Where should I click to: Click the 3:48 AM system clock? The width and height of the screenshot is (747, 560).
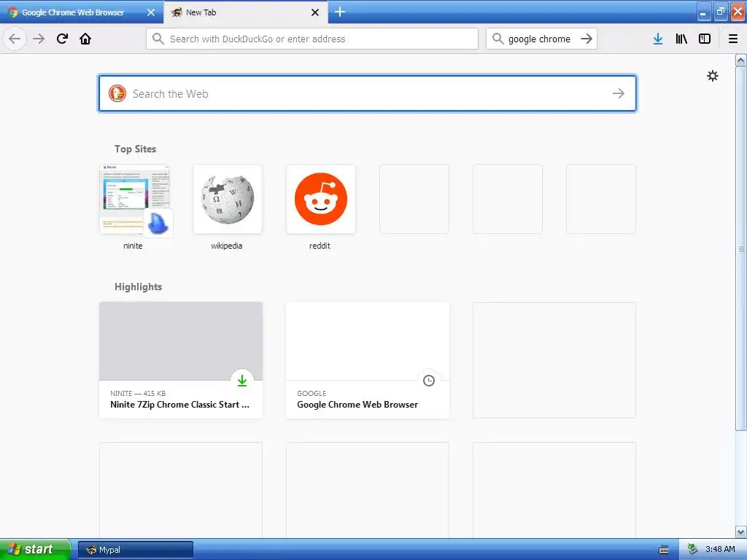720,550
